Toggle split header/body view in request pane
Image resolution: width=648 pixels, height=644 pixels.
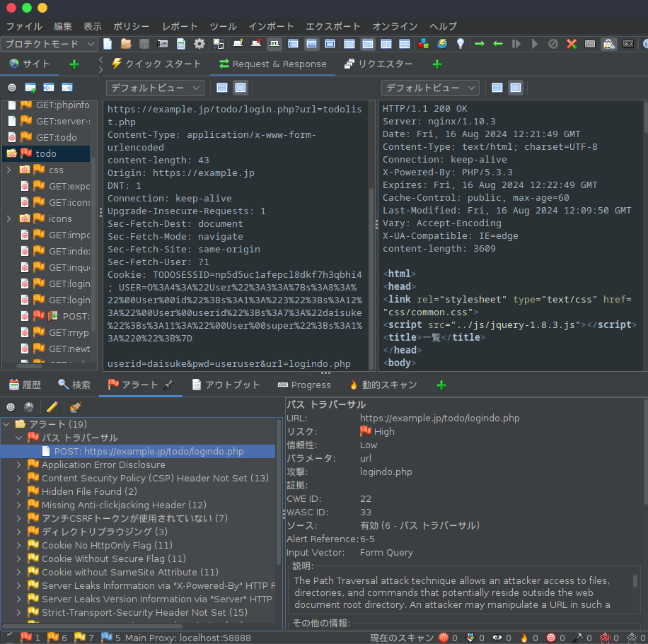tap(222, 88)
